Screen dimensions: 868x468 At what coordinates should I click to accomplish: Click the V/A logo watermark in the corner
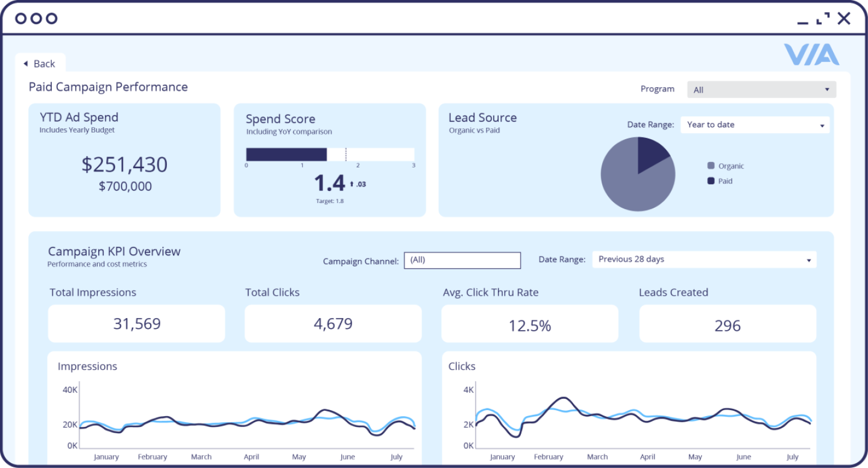811,55
